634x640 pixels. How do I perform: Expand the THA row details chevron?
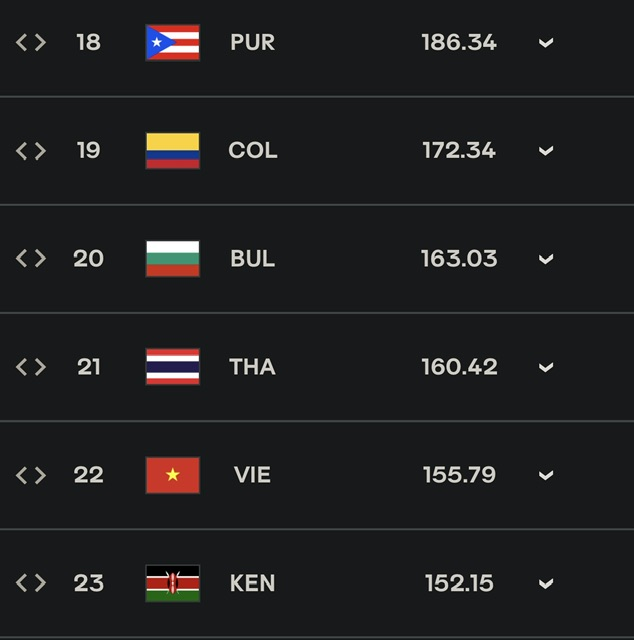(546, 367)
